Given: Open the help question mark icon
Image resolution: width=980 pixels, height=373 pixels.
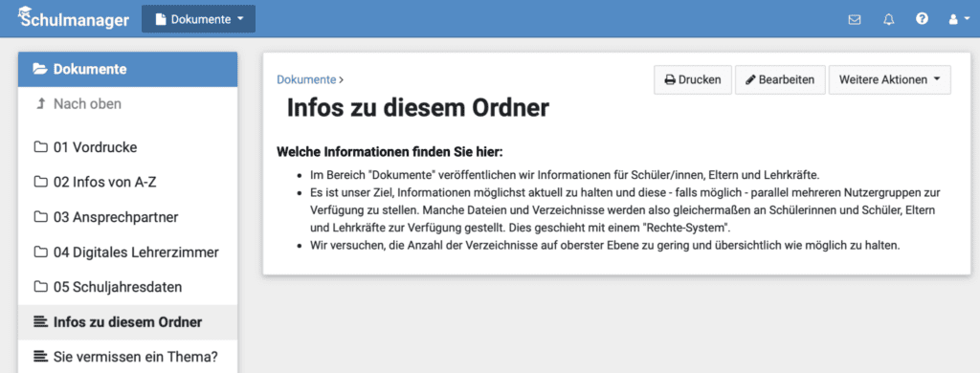Looking at the screenshot, I should tap(922, 19).
